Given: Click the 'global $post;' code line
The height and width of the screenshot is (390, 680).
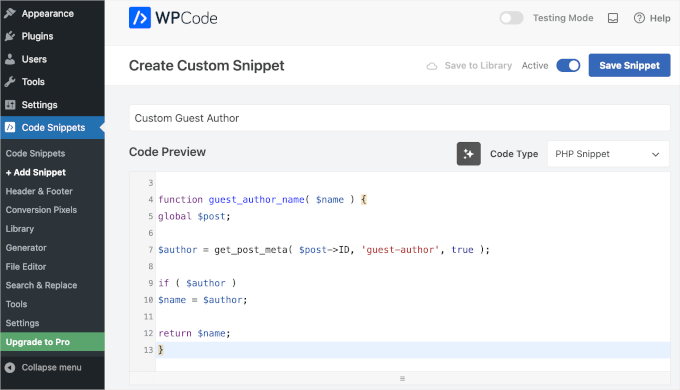Looking at the screenshot, I should coord(194,216).
